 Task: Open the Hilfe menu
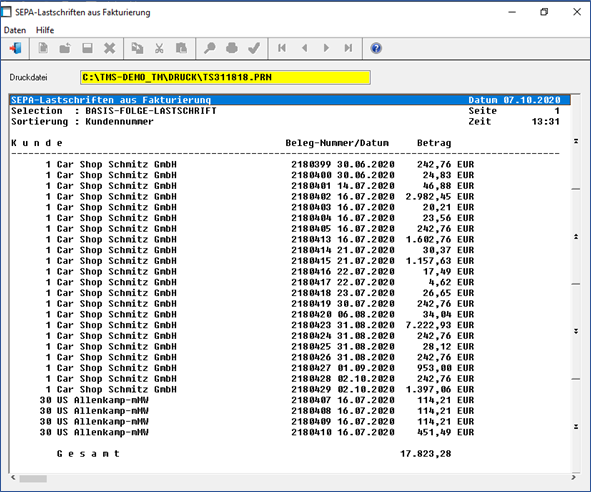click(x=45, y=30)
